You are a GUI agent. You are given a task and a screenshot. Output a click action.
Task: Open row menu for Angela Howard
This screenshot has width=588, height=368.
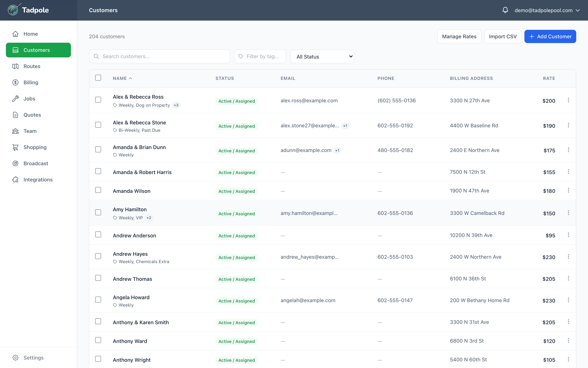[568, 300]
